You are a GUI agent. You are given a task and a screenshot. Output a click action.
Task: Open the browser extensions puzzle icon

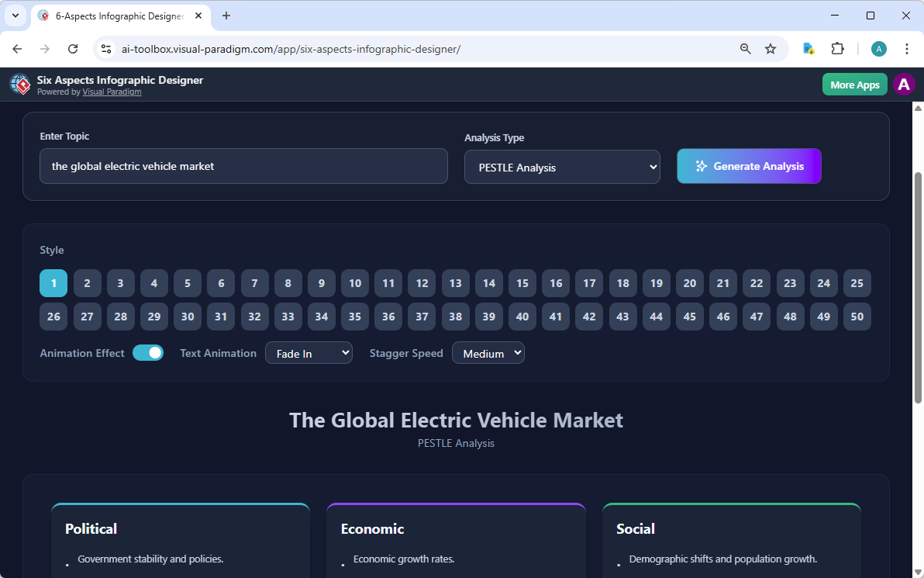(837, 49)
